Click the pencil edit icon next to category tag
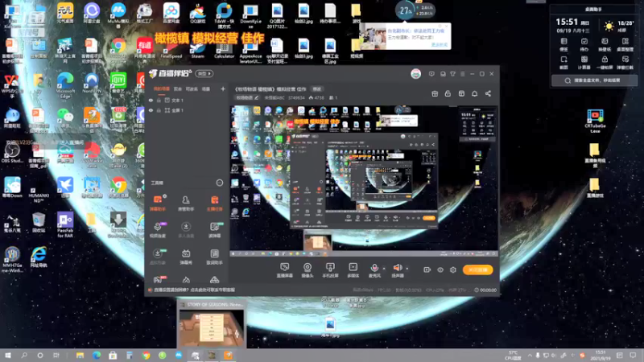The image size is (644, 362). (256, 97)
